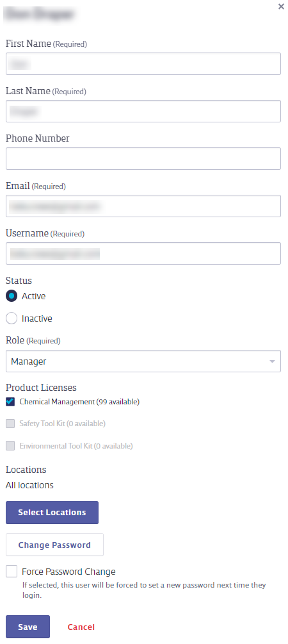Image resolution: width=288 pixels, height=644 pixels.
Task: Click the Change Password button
Action: click(54, 545)
